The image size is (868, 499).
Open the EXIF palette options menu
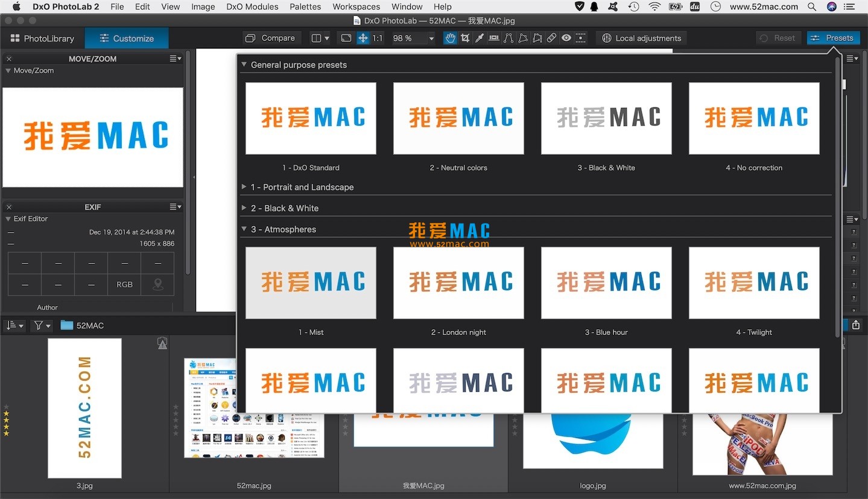(x=175, y=207)
